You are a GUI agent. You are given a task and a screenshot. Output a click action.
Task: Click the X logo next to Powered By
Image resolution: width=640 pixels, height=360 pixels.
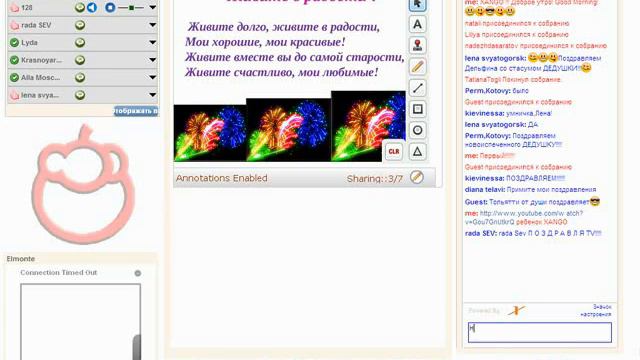[516, 311]
